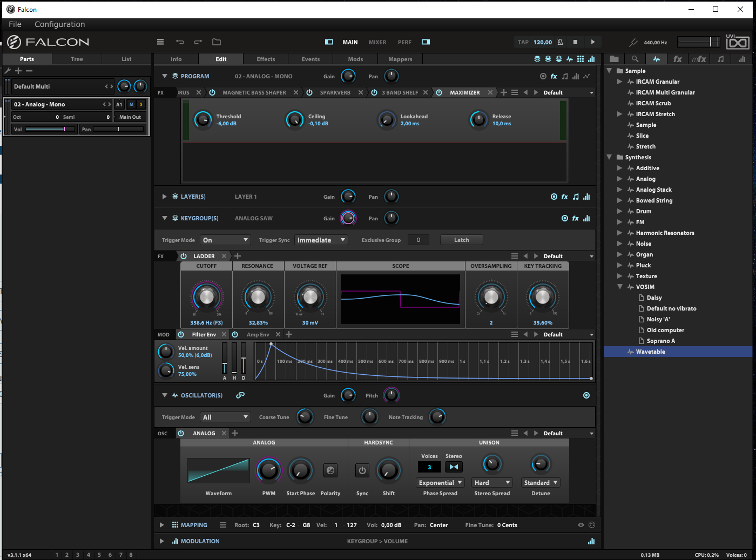Image resolution: width=756 pixels, height=560 pixels.
Task: Open the wrench tool in Parts panel
Action: pos(8,71)
